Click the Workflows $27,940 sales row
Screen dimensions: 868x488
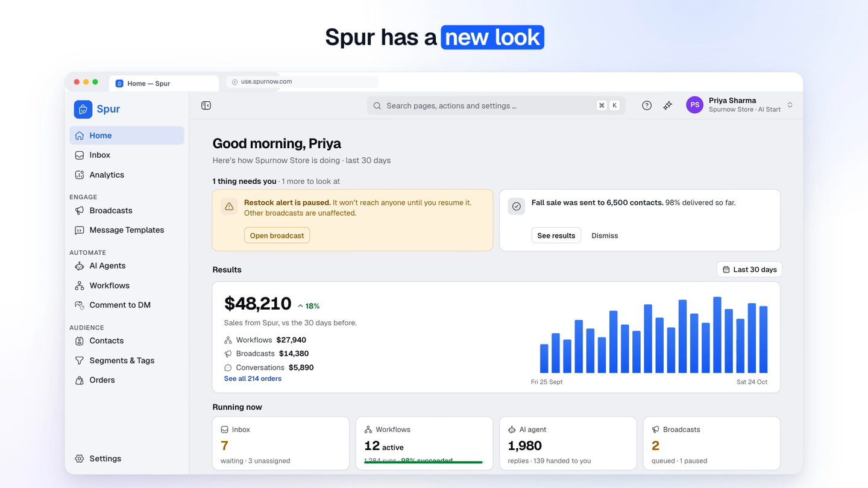[265, 340]
